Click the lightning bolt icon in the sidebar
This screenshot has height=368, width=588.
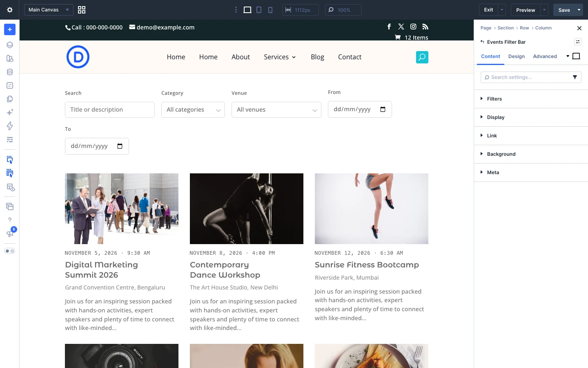pos(10,126)
